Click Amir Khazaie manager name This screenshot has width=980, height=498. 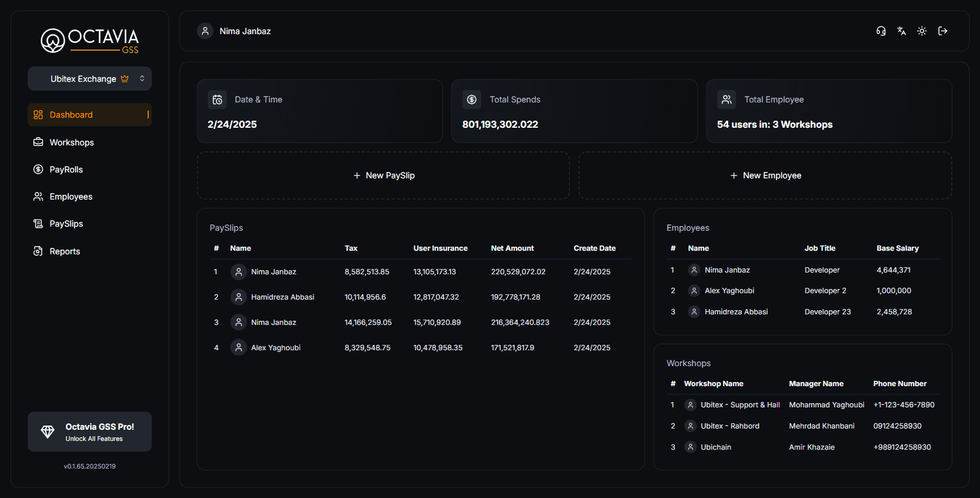(812, 447)
